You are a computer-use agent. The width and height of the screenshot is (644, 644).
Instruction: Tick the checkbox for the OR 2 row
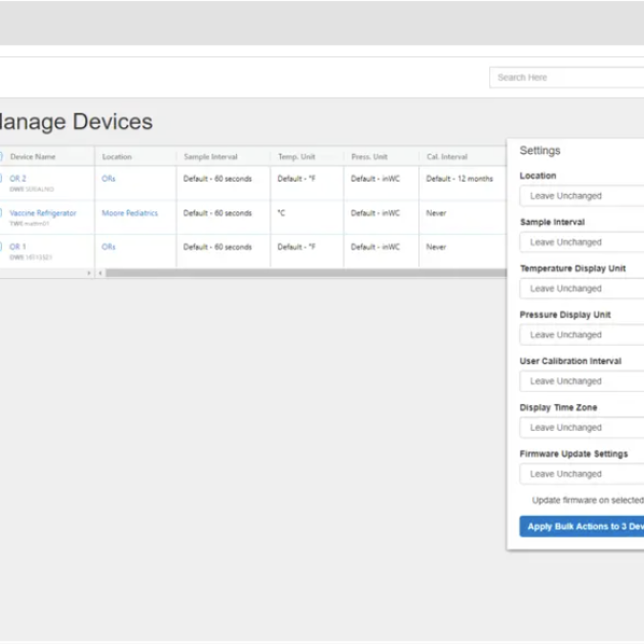1,179
